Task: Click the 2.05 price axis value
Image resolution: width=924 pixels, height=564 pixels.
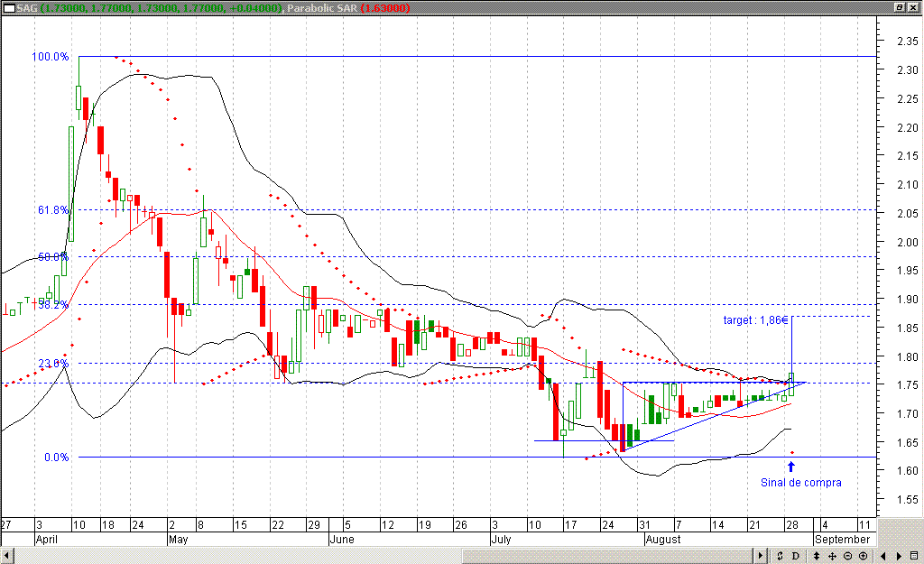Action: (x=908, y=213)
